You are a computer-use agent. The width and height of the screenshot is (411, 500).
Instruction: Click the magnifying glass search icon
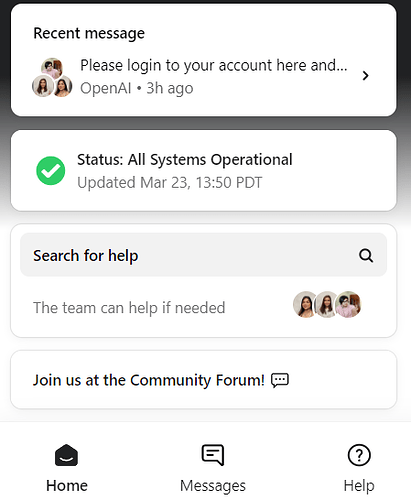point(366,256)
